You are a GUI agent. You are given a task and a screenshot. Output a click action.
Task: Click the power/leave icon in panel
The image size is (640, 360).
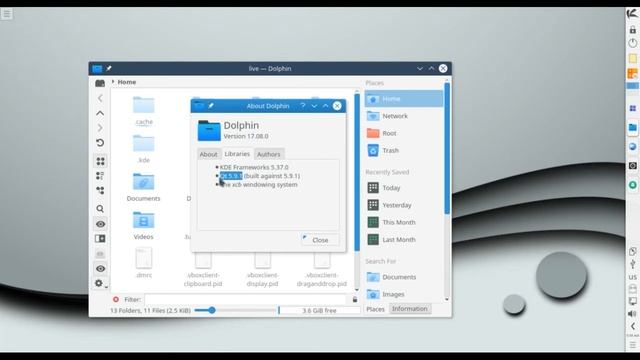[632, 43]
